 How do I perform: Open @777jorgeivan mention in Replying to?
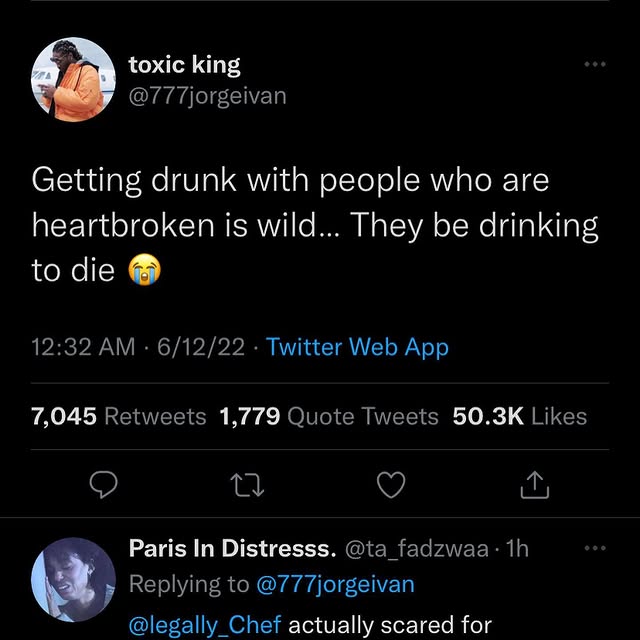(335, 583)
